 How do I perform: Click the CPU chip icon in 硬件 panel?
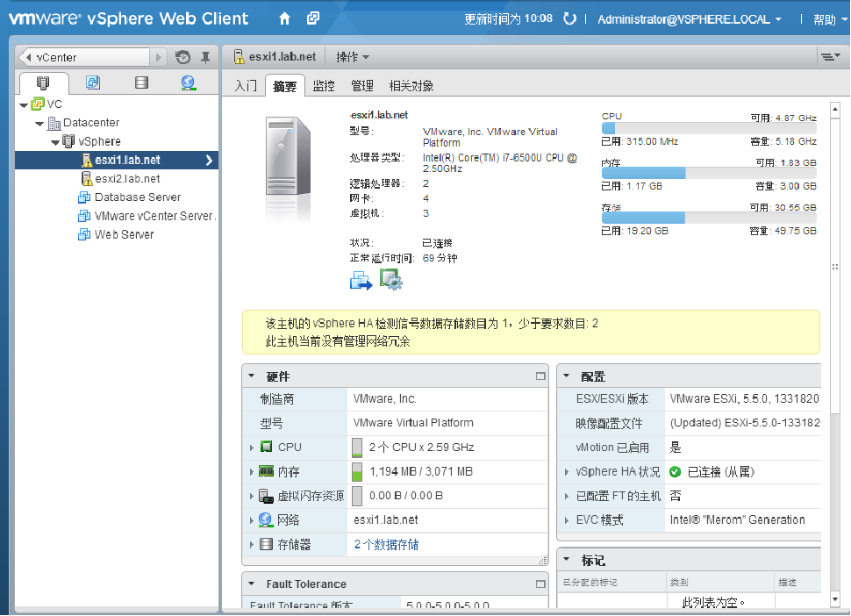pyautogui.click(x=266, y=447)
